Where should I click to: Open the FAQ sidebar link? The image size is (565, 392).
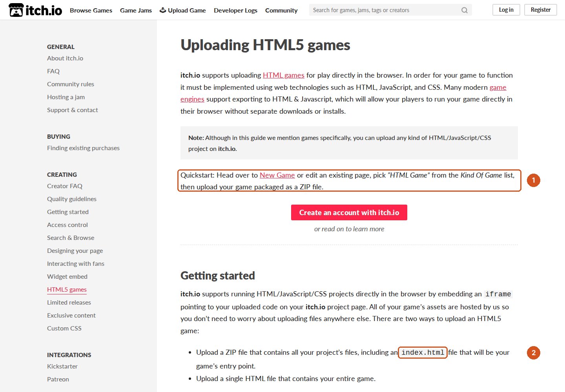53,71
